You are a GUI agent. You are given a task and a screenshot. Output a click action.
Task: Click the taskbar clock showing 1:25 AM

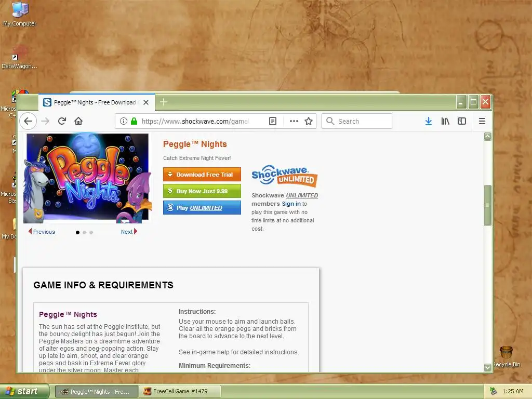pyautogui.click(x=513, y=391)
